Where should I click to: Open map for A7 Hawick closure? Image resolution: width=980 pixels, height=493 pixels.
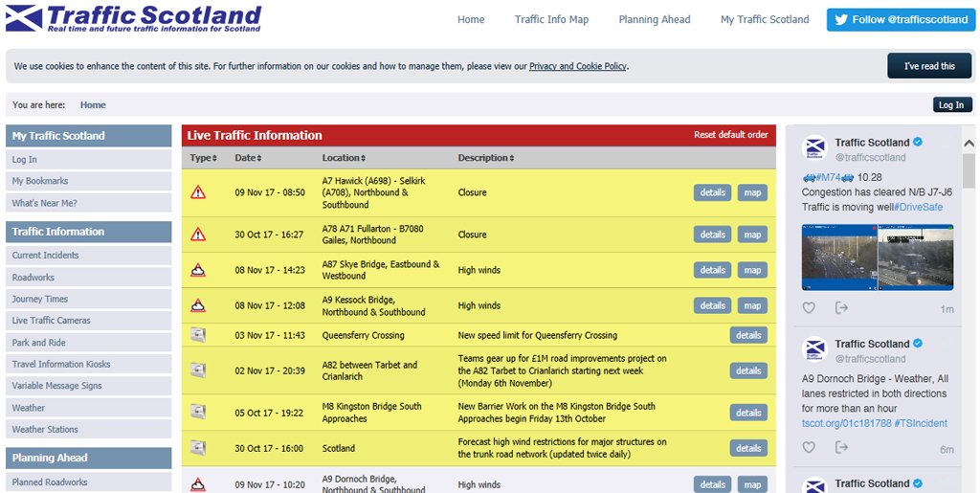752,192
